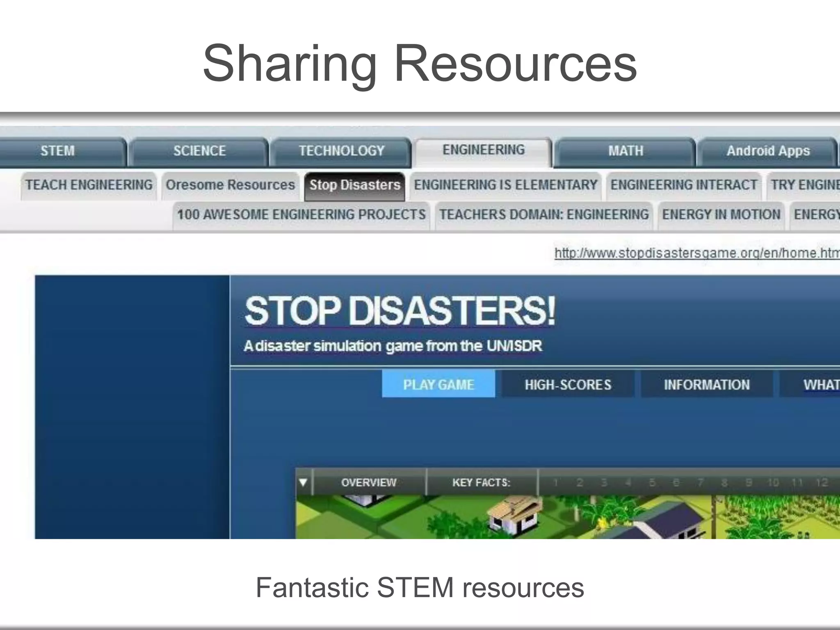The height and width of the screenshot is (630, 840).
Task: Open the KEY FACTS: section
Action: click(x=481, y=482)
